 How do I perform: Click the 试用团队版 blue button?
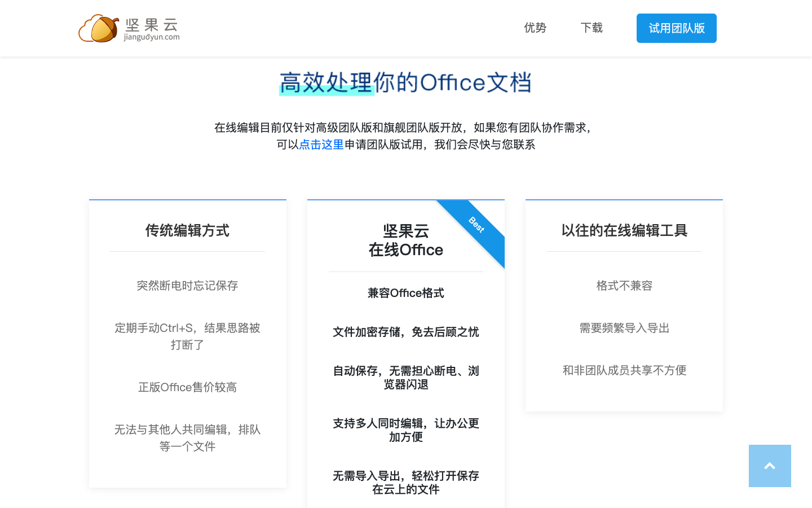[676, 28]
